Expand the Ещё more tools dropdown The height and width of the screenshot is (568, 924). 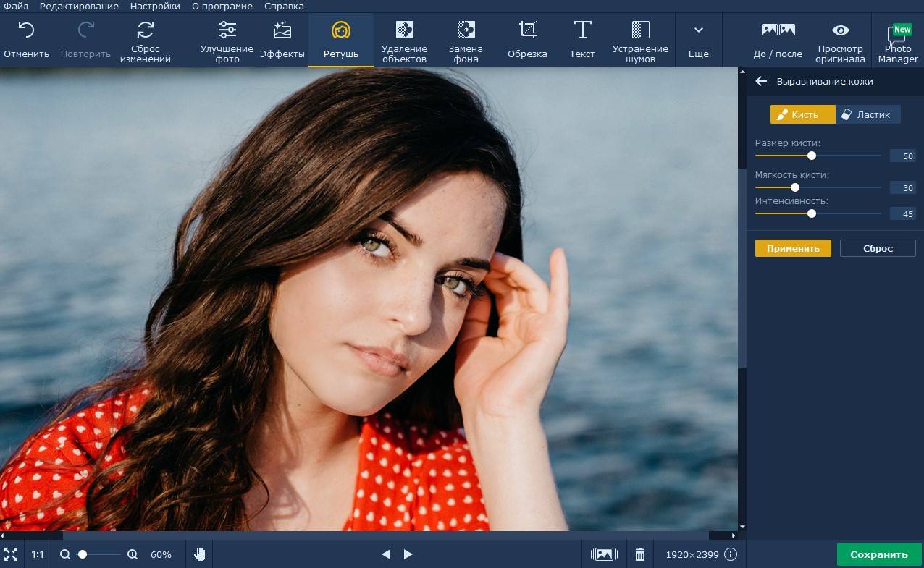[698, 40]
